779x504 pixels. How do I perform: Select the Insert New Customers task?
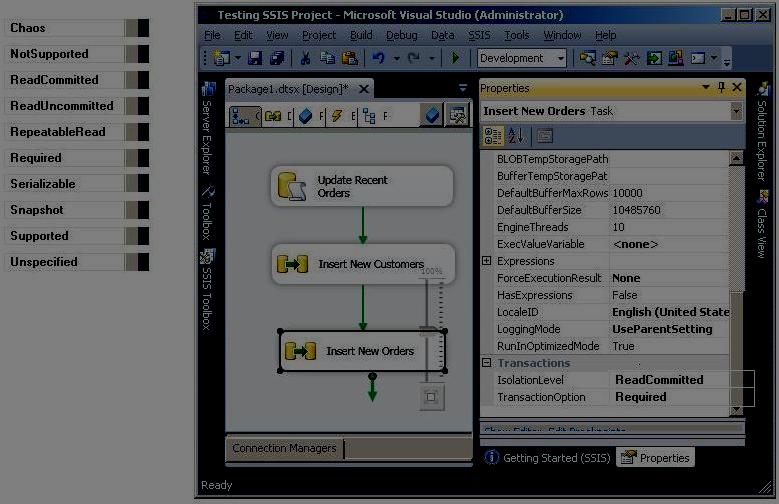coord(363,264)
